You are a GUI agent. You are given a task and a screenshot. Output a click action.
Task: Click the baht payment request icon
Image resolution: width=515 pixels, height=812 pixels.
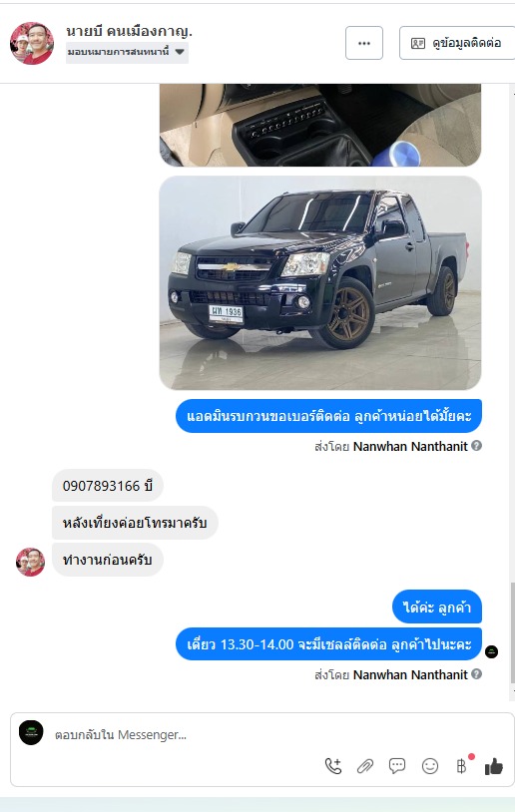(x=462, y=765)
